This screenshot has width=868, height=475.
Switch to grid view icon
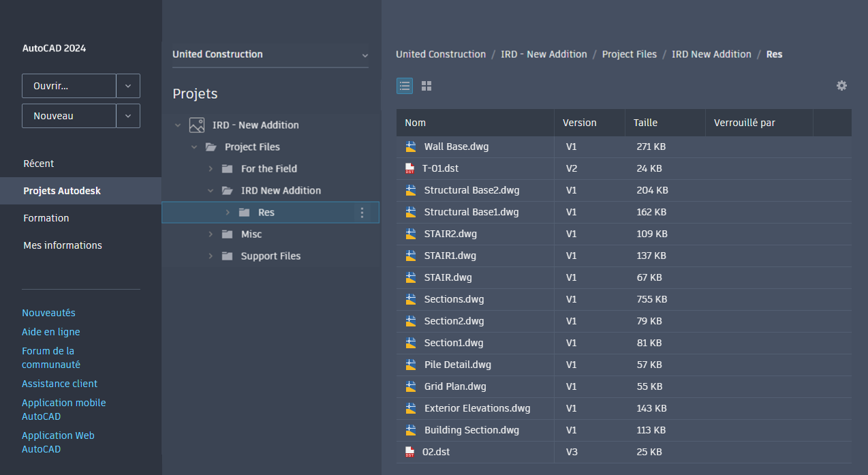pyautogui.click(x=427, y=86)
